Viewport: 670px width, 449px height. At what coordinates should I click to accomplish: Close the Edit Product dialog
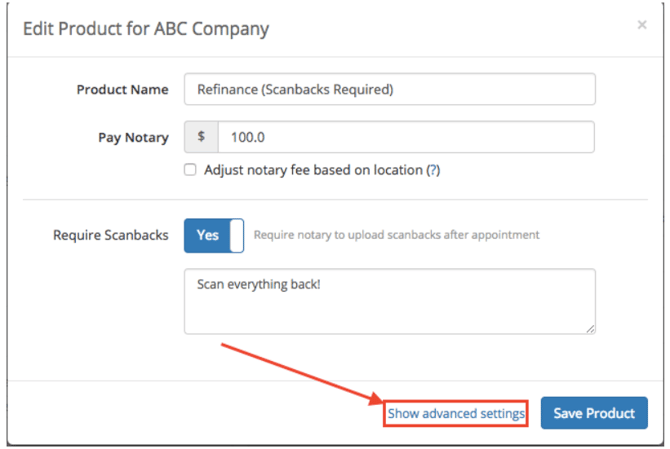[x=642, y=25]
